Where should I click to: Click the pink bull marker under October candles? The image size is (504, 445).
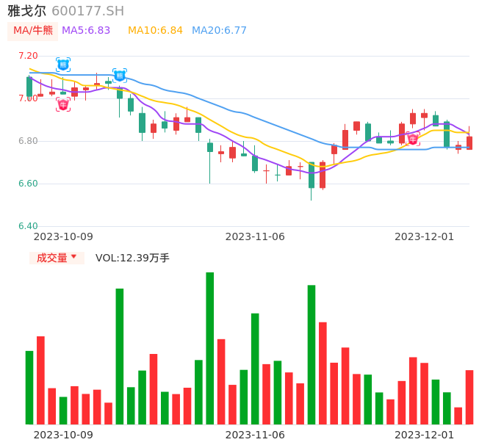[x=63, y=104]
